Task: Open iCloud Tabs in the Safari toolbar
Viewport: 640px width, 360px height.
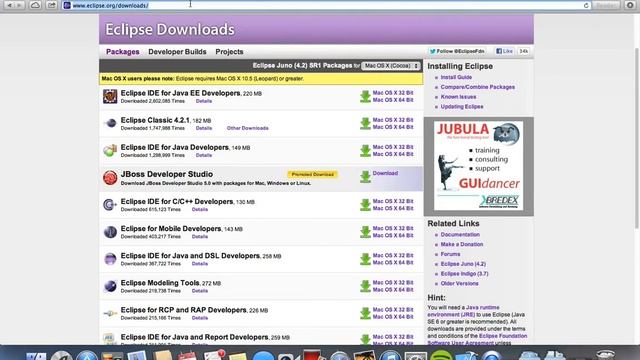Action: coord(36,5)
